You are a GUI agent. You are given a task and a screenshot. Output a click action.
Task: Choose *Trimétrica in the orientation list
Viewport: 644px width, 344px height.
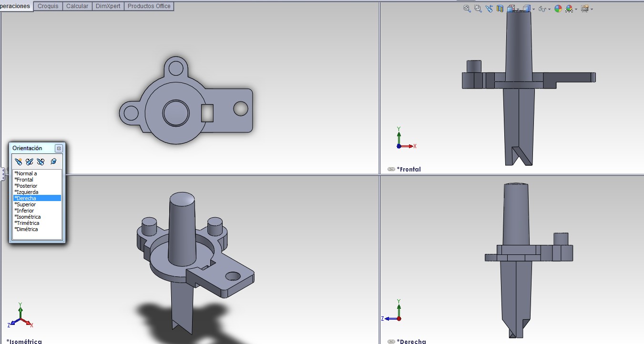pos(37,223)
